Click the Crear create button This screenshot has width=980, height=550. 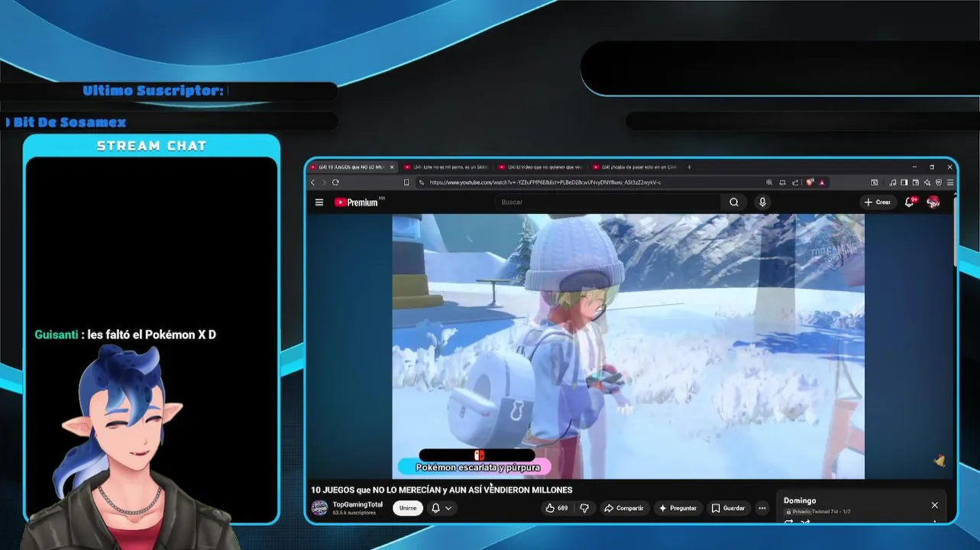click(878, 202)
